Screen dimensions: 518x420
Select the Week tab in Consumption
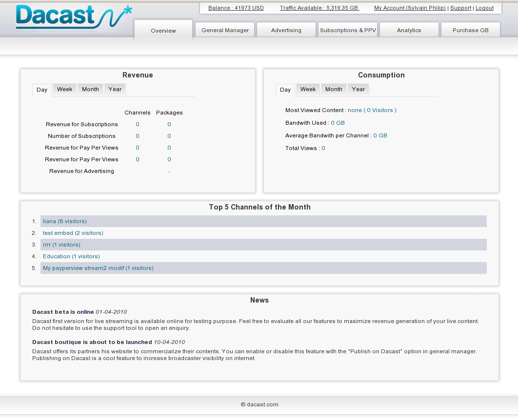pyautogui.click(x=308, y=90)
